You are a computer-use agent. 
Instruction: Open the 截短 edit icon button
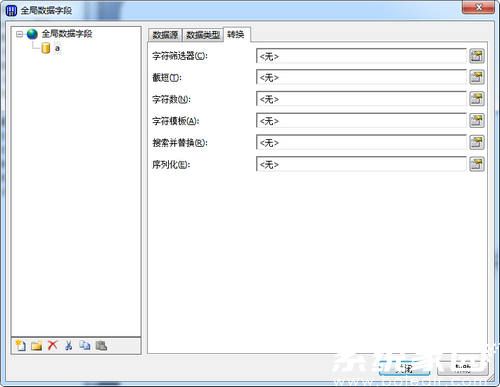477,77
